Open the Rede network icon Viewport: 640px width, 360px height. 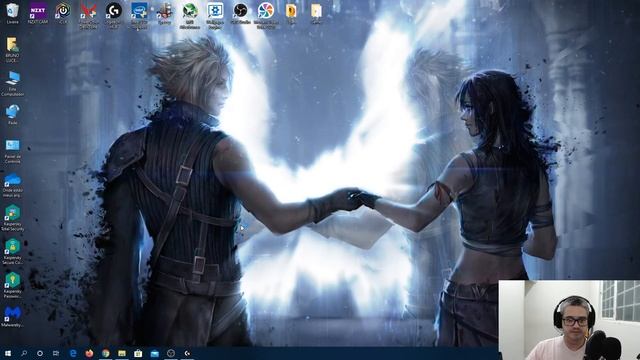12,114
